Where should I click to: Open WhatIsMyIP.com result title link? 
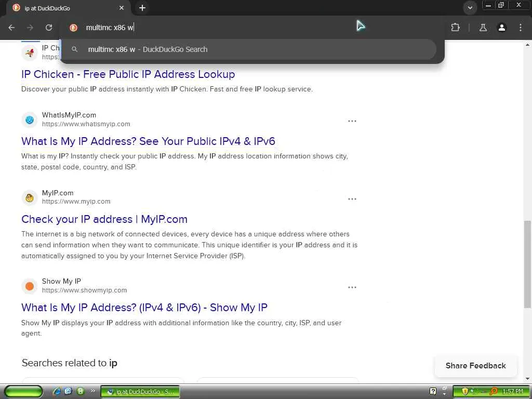click(x=148, y=141)
